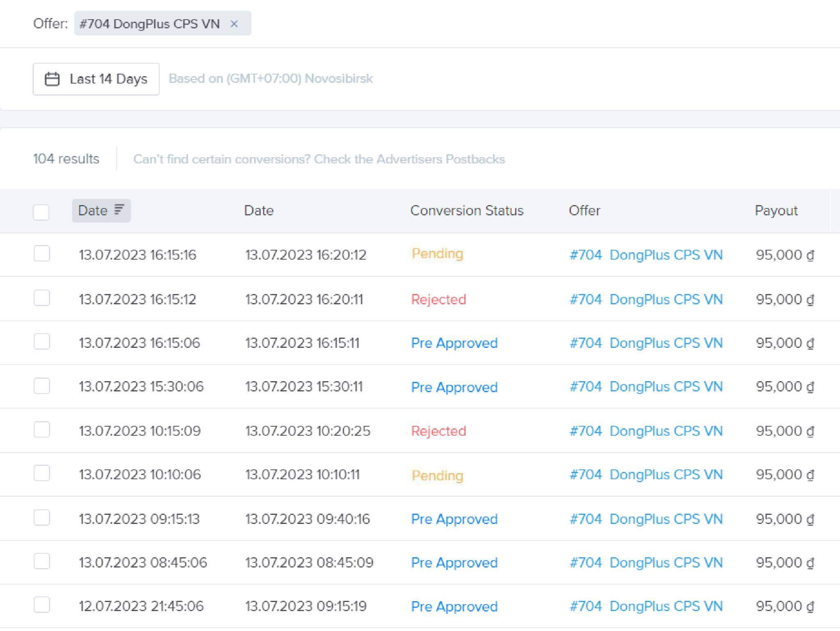Viewport: 840px width, 631px height.
Task: Click Rejected status in the 10:15:09 row
Action: (x=438, y=431)
